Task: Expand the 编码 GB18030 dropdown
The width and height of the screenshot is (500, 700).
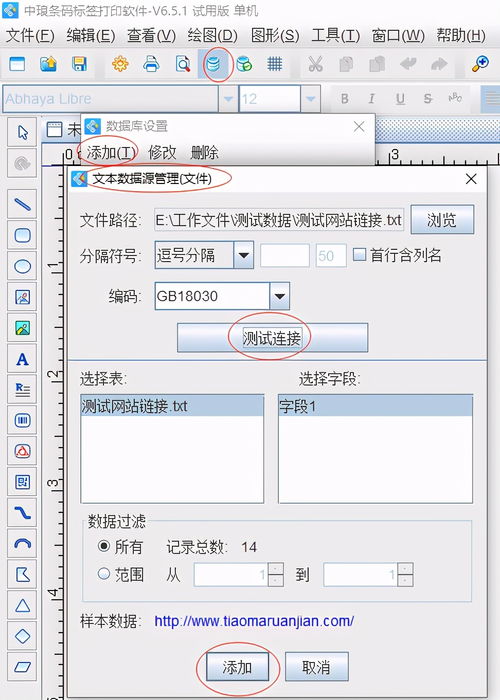Action: click(279, 296)
